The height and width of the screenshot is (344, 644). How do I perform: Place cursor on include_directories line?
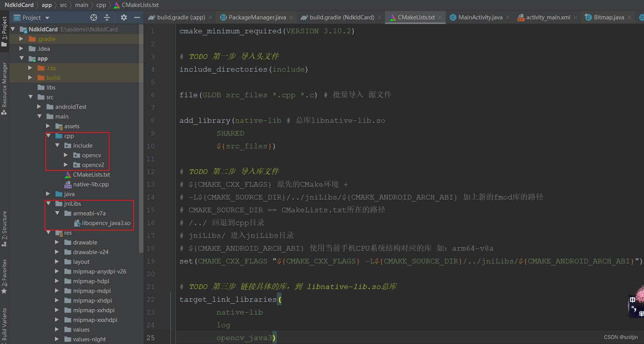[244, 69]
